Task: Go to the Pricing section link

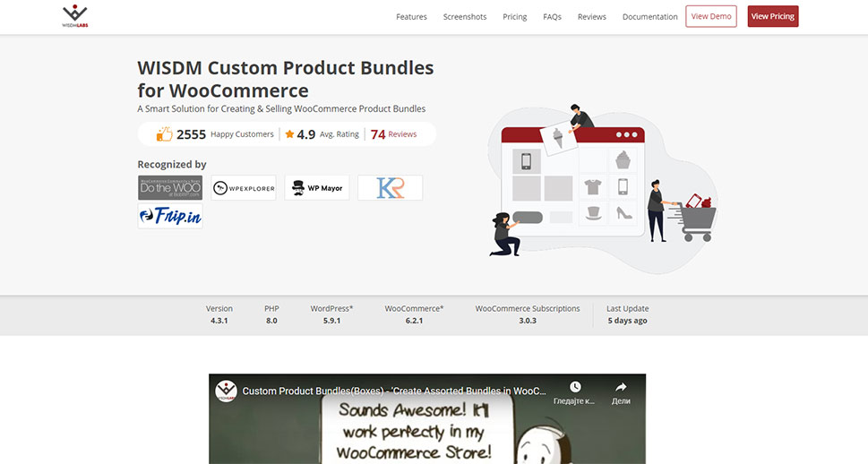Action: [x=515, y=17]
